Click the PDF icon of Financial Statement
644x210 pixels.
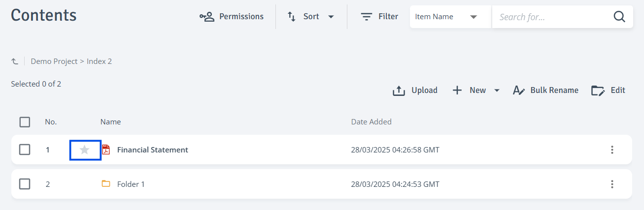tap(106, 150)
